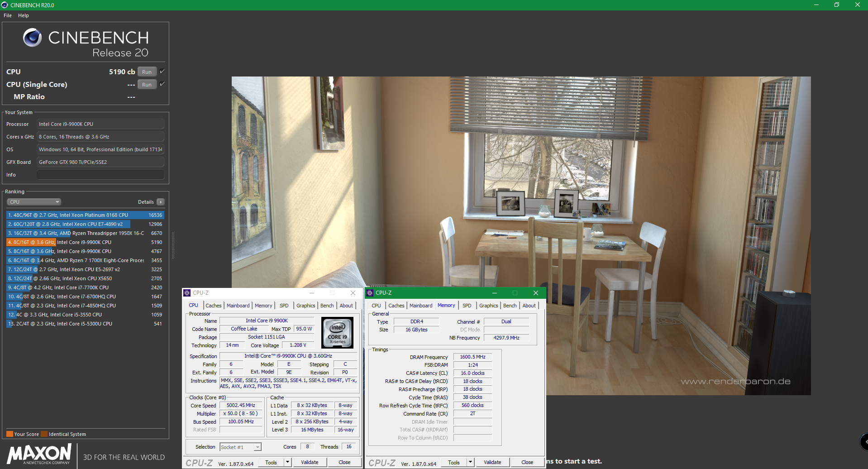Click Close button in right CPU-Z window
The image size is (868, 469).
pyautogui.click(x=527, y=462)
